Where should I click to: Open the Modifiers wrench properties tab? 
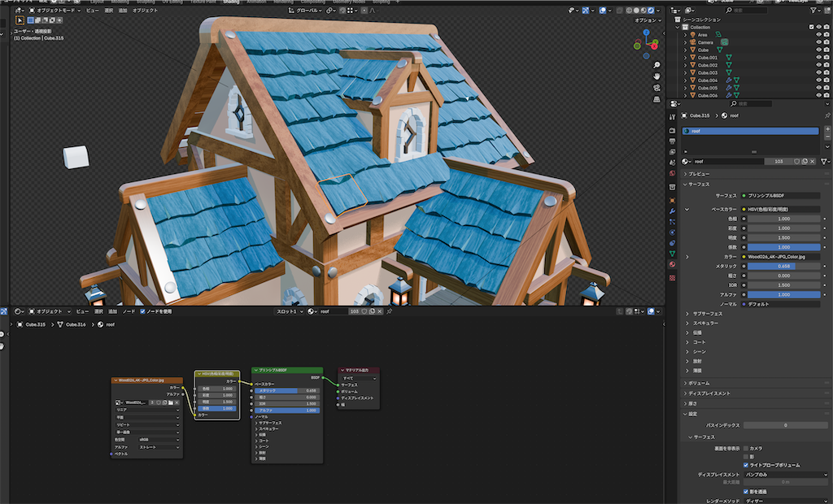click(x=672, y=211)
